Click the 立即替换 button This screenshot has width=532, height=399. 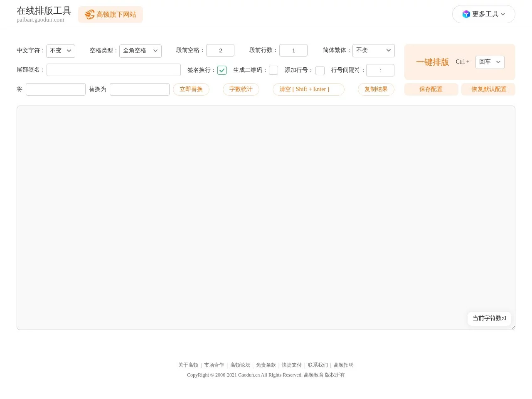coord(191,89)
